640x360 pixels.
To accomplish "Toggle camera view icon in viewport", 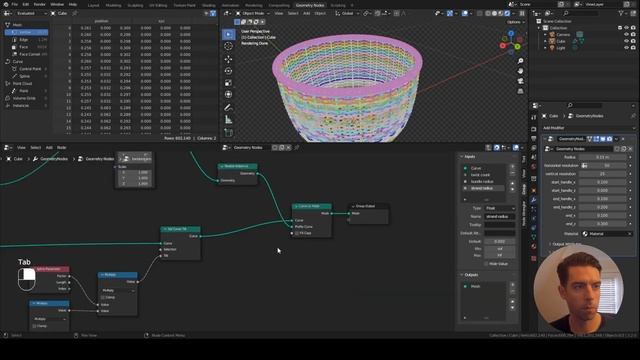I will tap(520, 81).
